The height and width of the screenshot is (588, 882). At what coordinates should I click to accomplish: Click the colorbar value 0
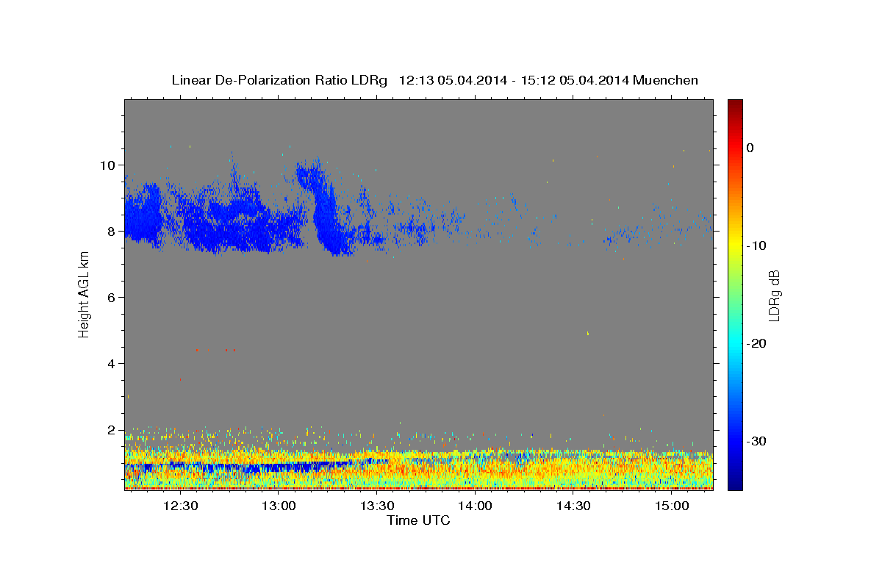point(750,148)
